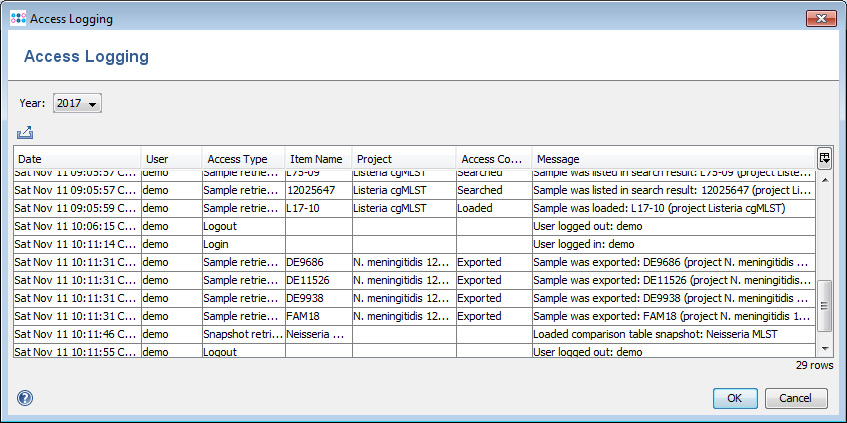The width and height of the screenshot is (847, 423).
Task: Click the Message column header
Action: [672, 159]
